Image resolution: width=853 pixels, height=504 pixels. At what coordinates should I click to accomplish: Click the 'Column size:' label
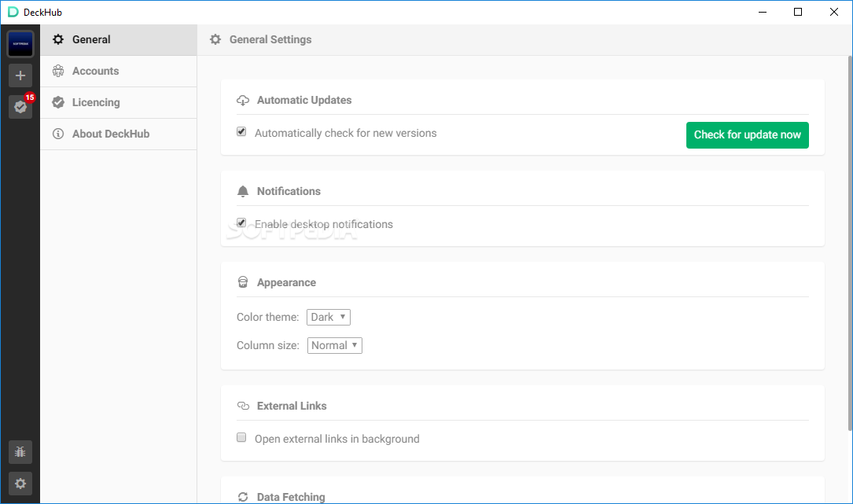(x=267, y=346)
